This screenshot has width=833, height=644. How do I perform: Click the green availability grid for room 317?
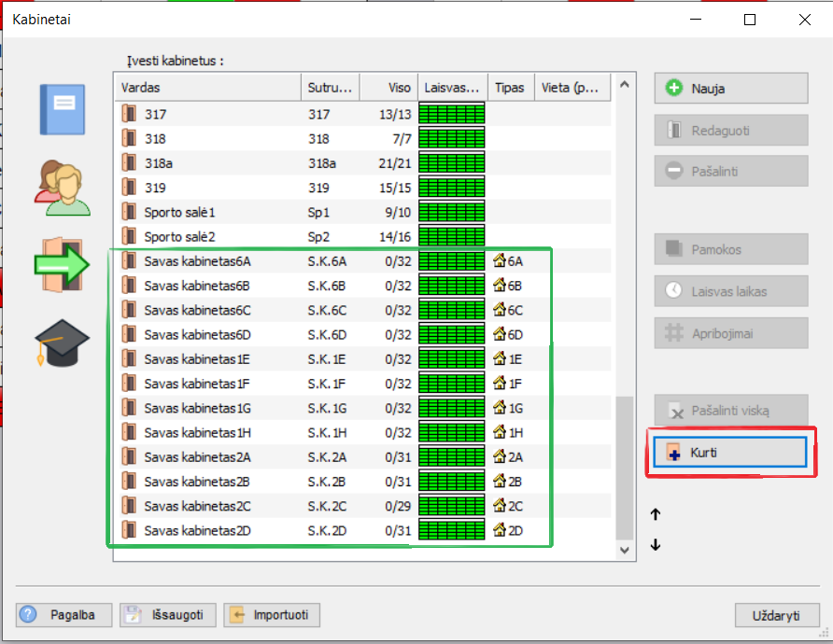(x=452, y=115)
